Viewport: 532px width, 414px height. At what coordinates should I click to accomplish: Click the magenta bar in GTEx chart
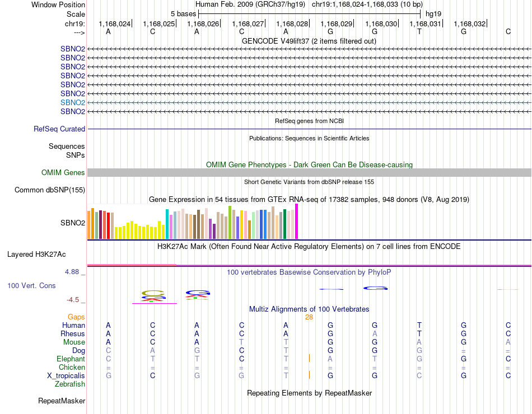click(x=297, y=222)
